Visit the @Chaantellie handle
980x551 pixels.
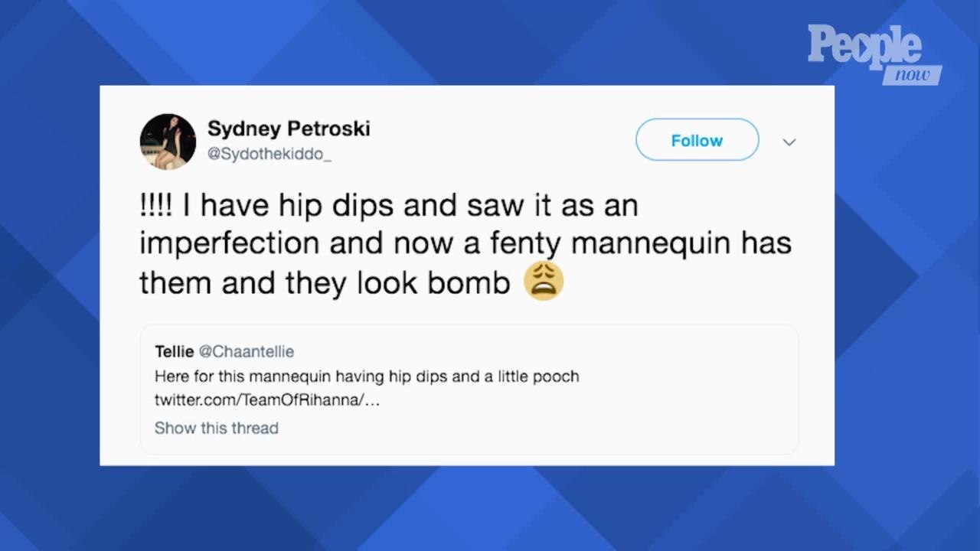[247, 351]
